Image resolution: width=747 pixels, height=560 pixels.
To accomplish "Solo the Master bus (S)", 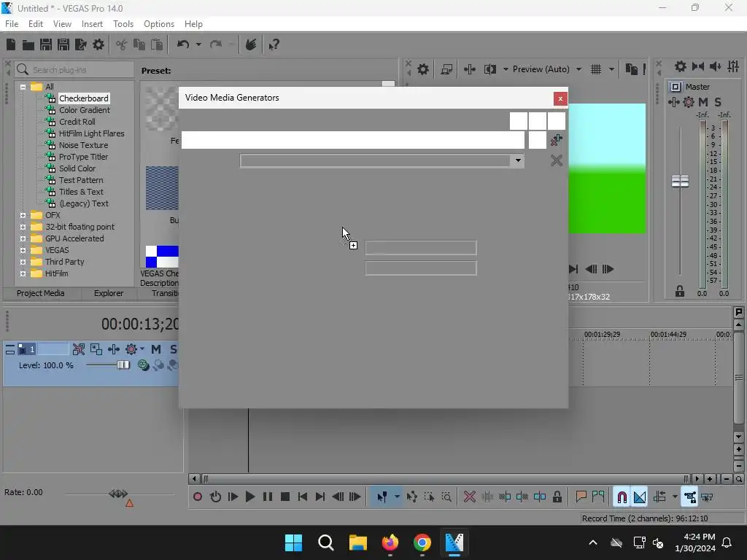I will [x=718, y=102].
